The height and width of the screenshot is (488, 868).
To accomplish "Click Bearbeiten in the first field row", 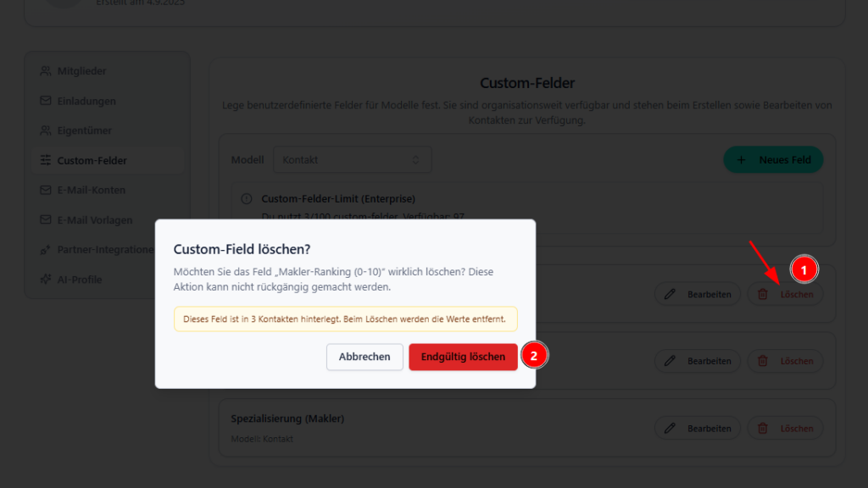I will (698, 294).
